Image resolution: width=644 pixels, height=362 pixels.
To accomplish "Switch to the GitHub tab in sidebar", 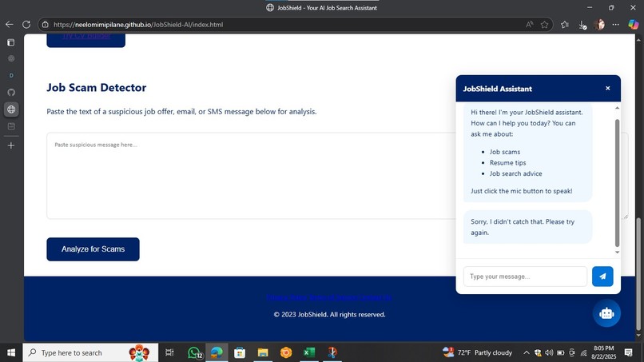I will coord(11,92).
